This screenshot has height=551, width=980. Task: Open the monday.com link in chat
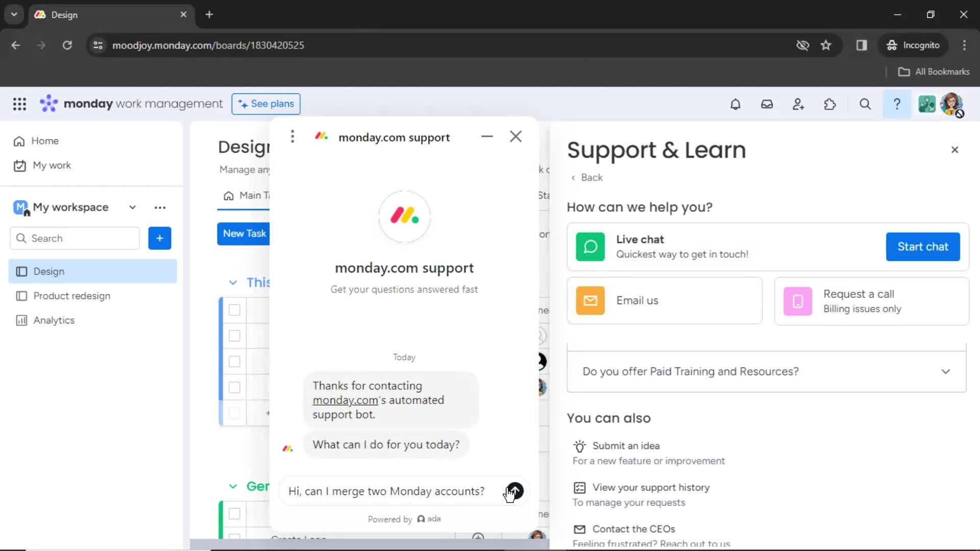click(x=345, y=400)
